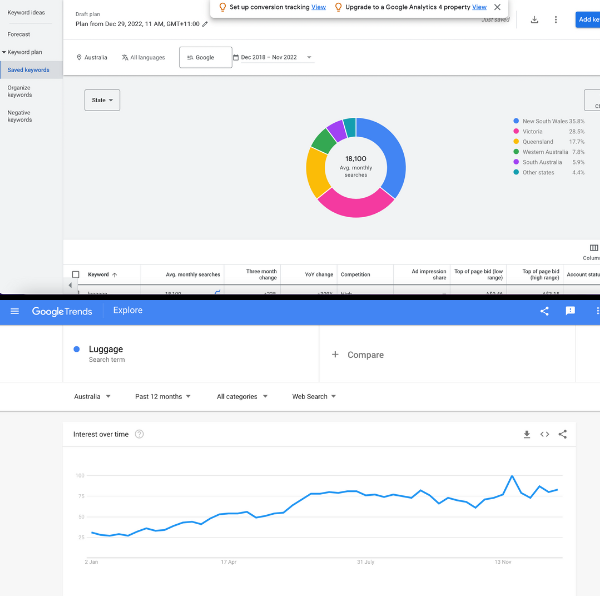Click the All languages filter
This screenshot has height=600, width=600.
click(x=143, y=57)
